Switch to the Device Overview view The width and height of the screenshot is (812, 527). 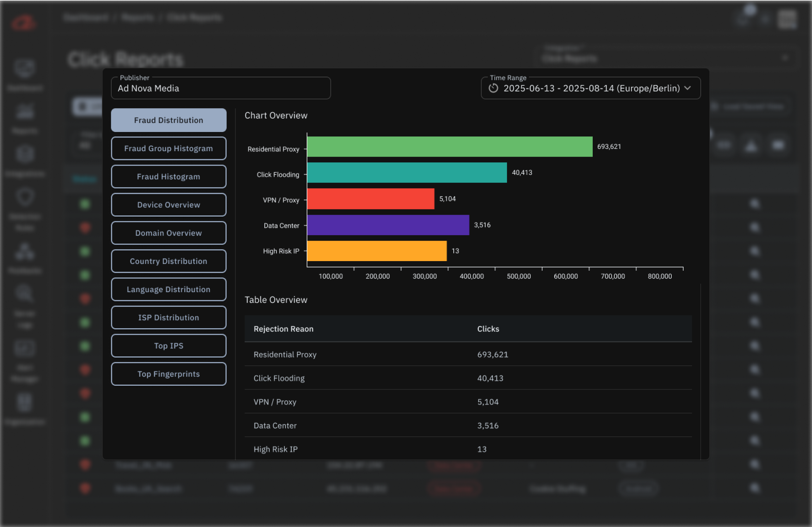point(168,205)
